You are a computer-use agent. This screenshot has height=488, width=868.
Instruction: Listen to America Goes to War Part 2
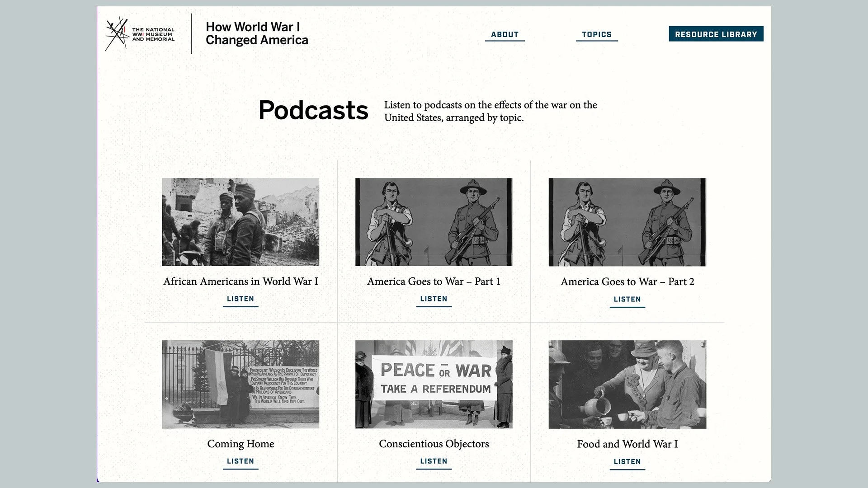(627, 300)
